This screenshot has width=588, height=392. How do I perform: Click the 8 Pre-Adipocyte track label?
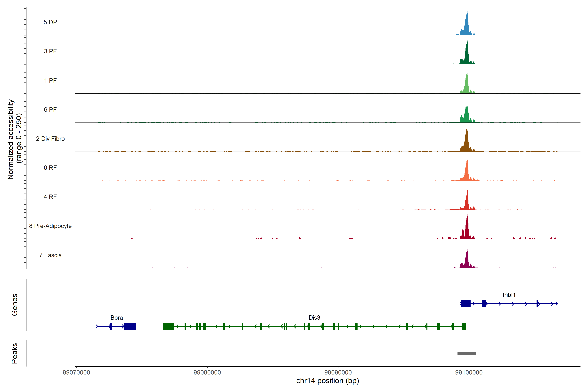[x=50, y=226]
